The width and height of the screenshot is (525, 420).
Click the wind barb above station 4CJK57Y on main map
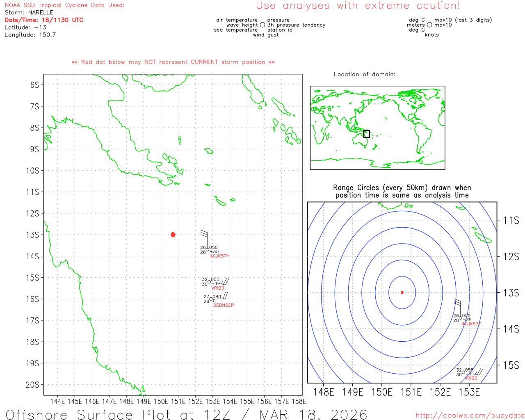point(205,240)
